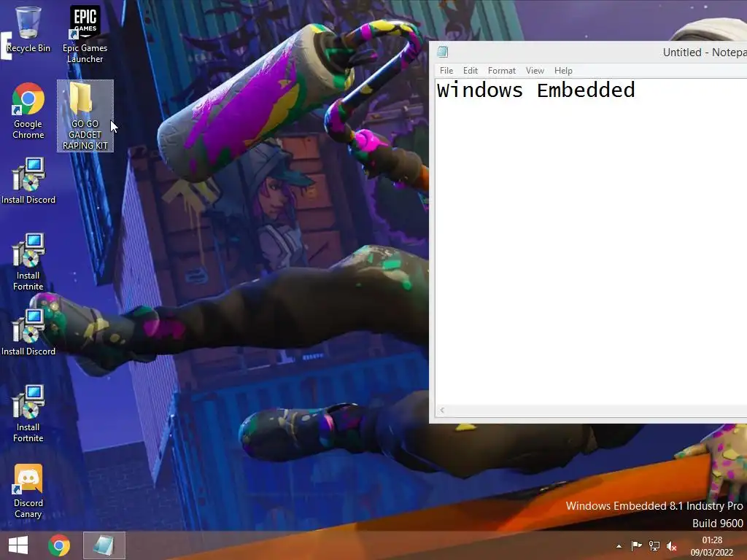Click the Notepad horizontal scrollbar left arrow
The width and height of the screenshot is (747, 560).
click(x=442, y=410)
